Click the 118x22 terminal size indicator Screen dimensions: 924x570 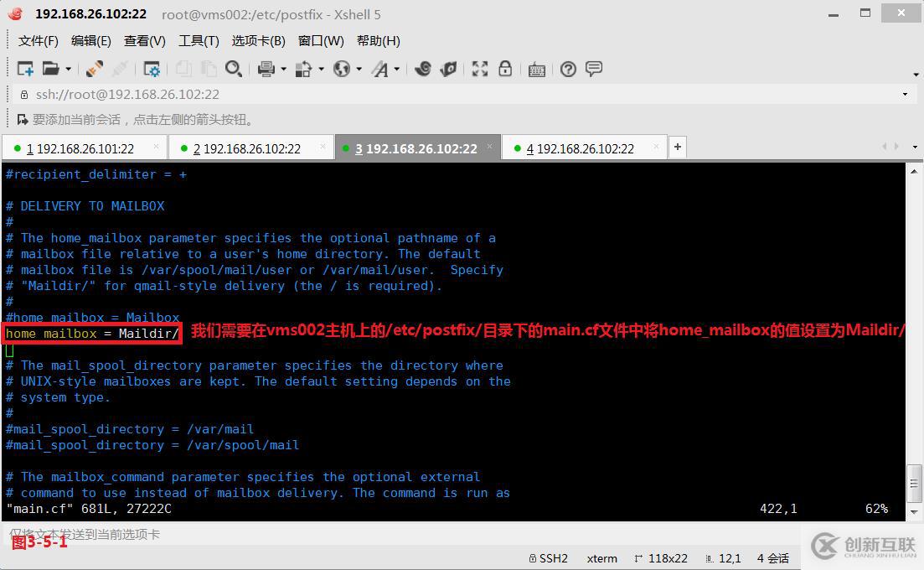click(x=661, y=558)
